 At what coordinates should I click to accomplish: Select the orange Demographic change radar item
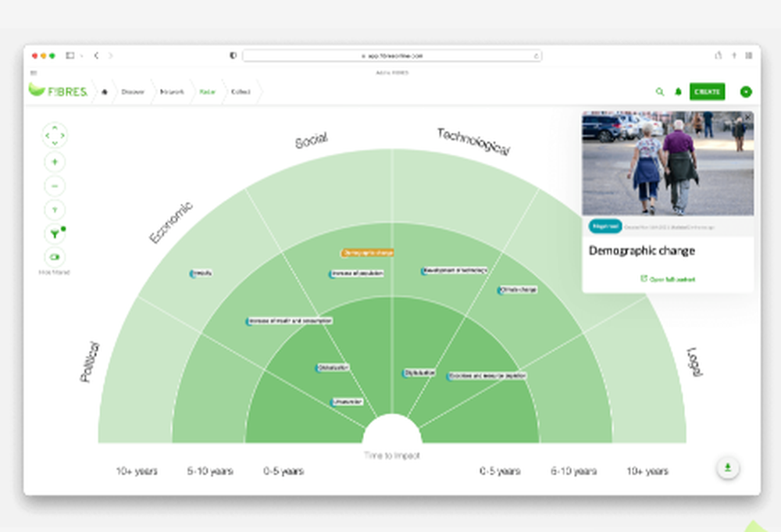pos(368,252)
